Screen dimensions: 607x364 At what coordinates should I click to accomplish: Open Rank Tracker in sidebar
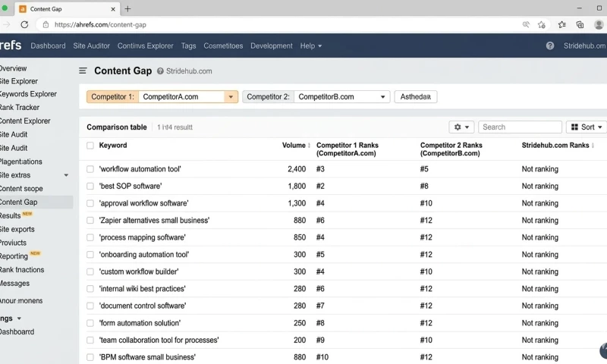click(20, 108)
